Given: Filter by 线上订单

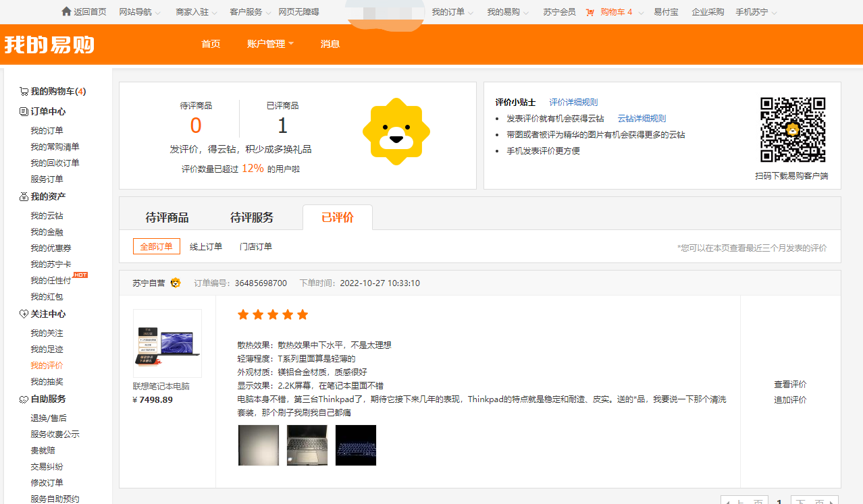Looking at the screenshot, I should tap(206, 246).
